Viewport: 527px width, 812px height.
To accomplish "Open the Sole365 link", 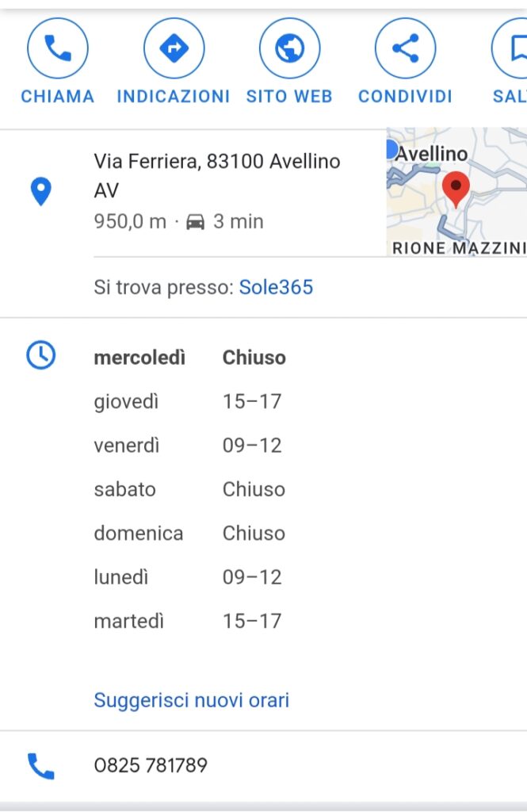I will pos(276,287).
